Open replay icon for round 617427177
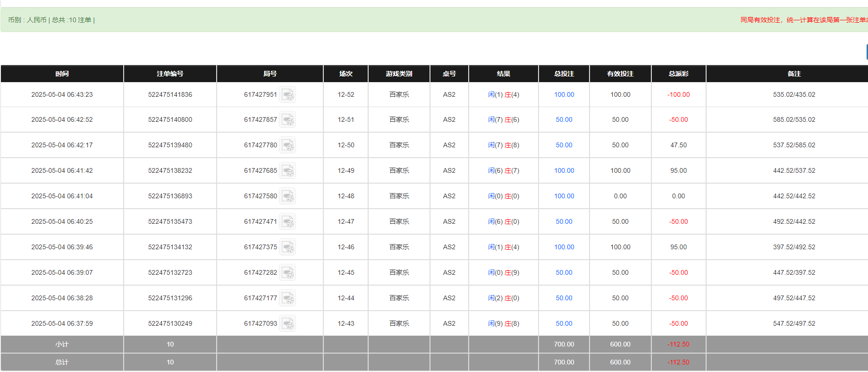The image size is (868, 372). [287, 298]
